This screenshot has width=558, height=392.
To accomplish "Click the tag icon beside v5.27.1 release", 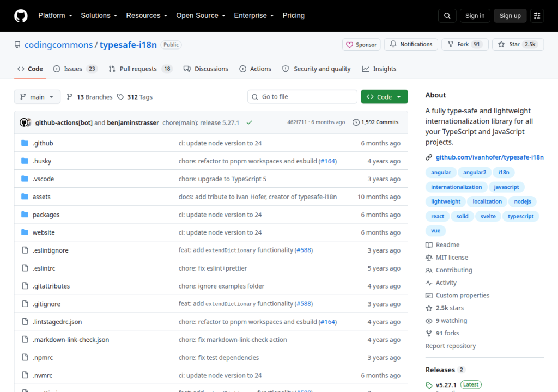I will (x=429, y=385).
